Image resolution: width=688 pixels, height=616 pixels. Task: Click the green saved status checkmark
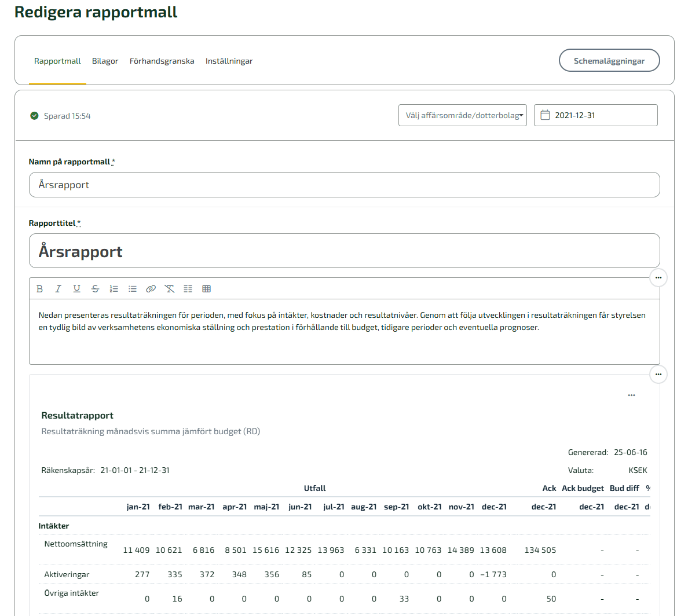point(34,116)
